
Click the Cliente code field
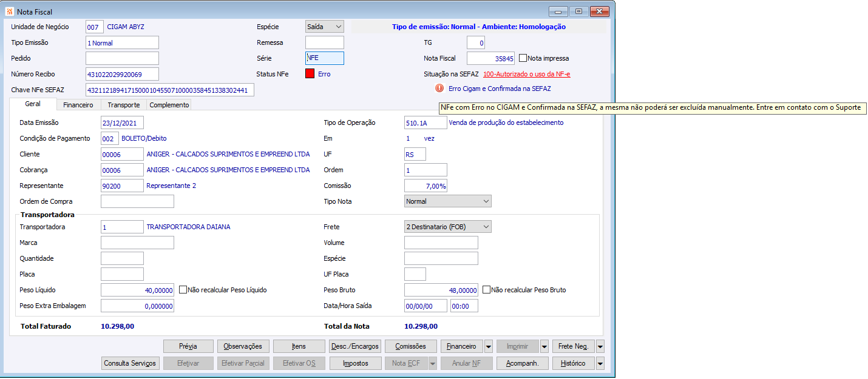click(123, 154)
